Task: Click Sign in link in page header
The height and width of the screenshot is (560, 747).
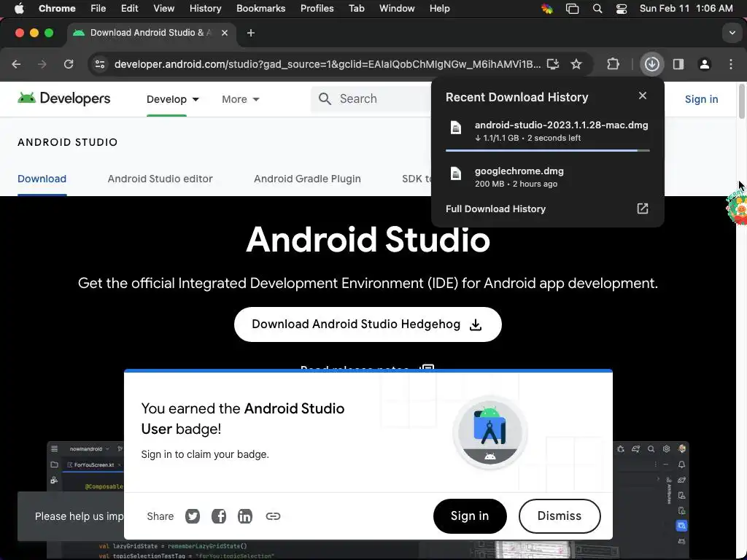Action: click(701, 99)
